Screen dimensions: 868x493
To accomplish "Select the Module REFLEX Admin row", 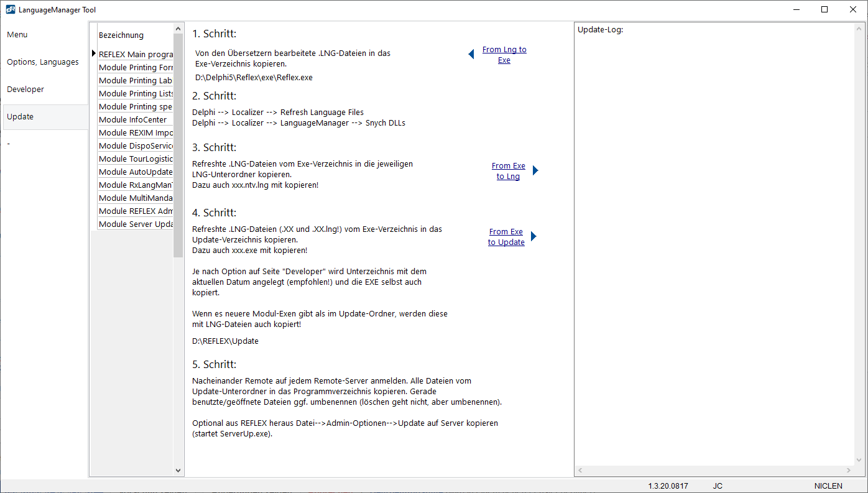I will tap(136, 211).
